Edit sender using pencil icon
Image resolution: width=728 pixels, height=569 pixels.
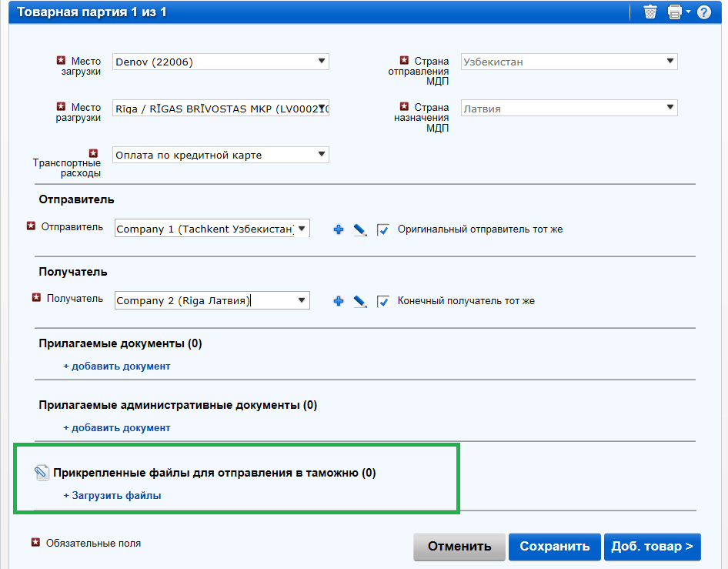tap(359, 229)
